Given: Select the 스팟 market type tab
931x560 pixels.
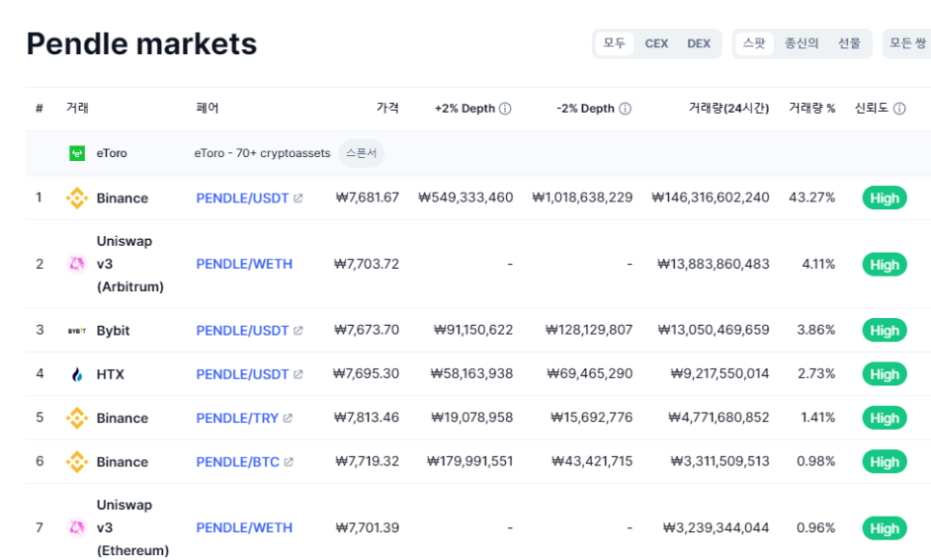Looking at the screenshot, I should [754, 43].
